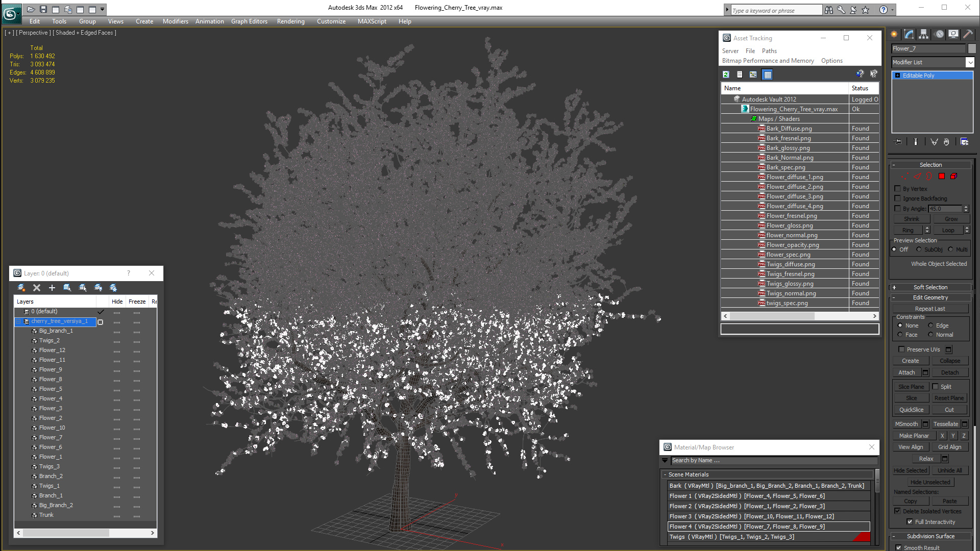Click Pin Stack icon below modifier stack
Screen dimensions: 980x551
[x=898, y=142]
